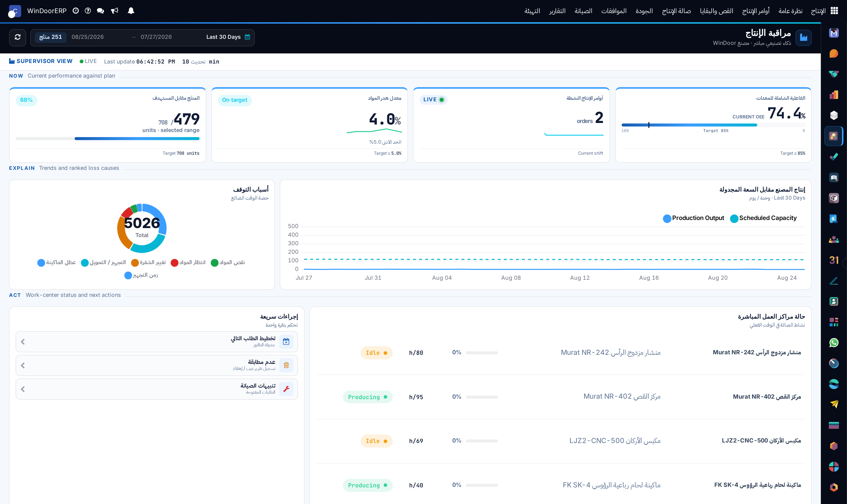
Task: Open the orange Discuss app in the sidebar
Action: coord(834,54)
